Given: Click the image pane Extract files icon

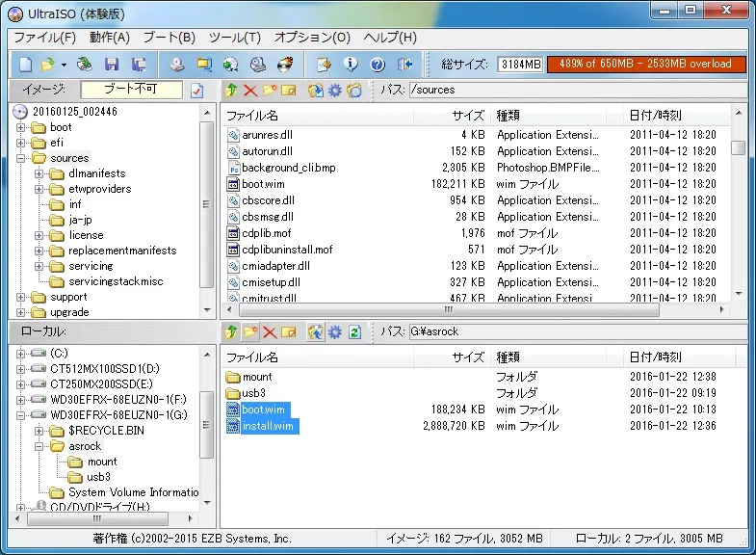Looking at the screenshot, I should 315,91.
